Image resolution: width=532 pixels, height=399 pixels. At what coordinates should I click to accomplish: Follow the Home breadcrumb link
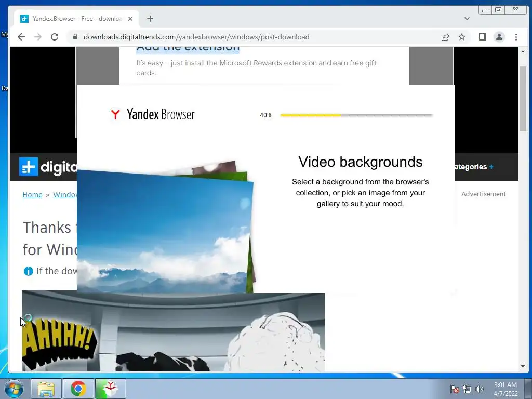[32, 195]
